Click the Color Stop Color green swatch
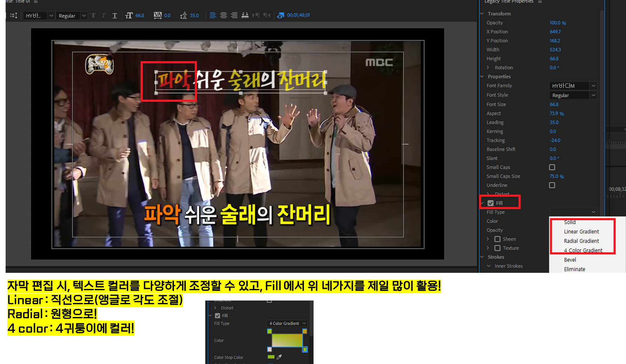This screenshot has height=364, width=626. 271,357
